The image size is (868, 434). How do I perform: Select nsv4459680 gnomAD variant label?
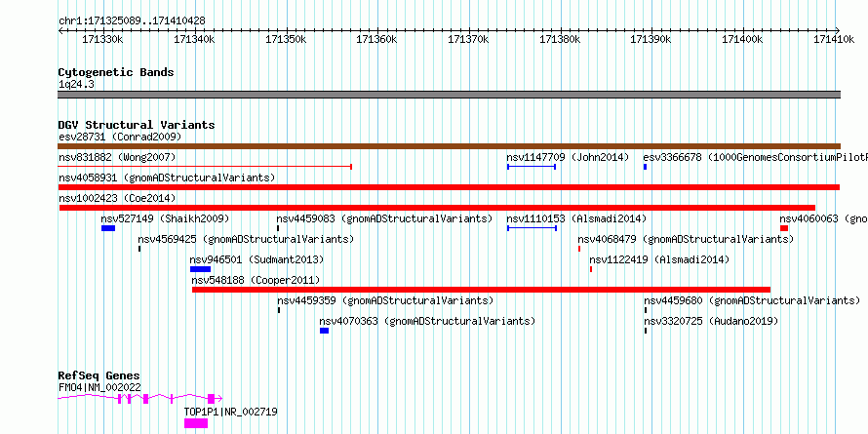752,300
